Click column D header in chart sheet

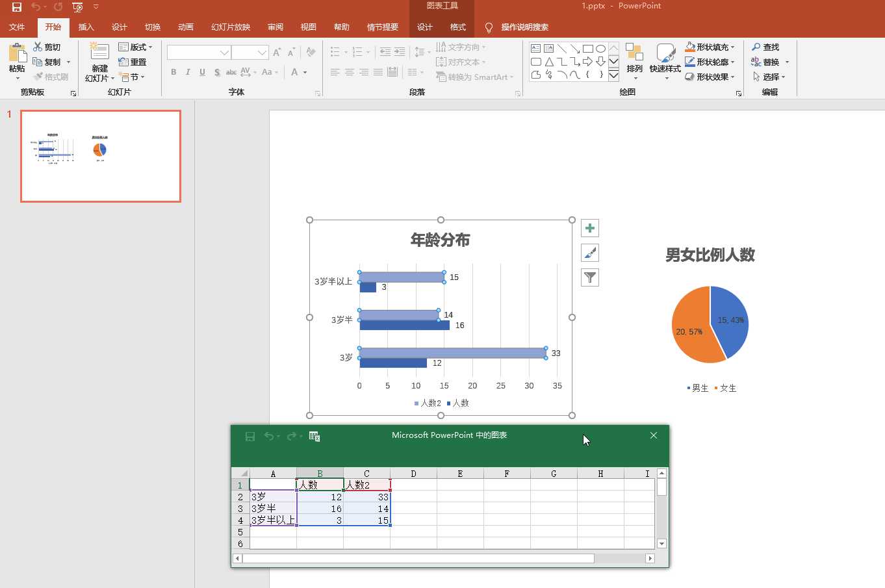(413, 474)
